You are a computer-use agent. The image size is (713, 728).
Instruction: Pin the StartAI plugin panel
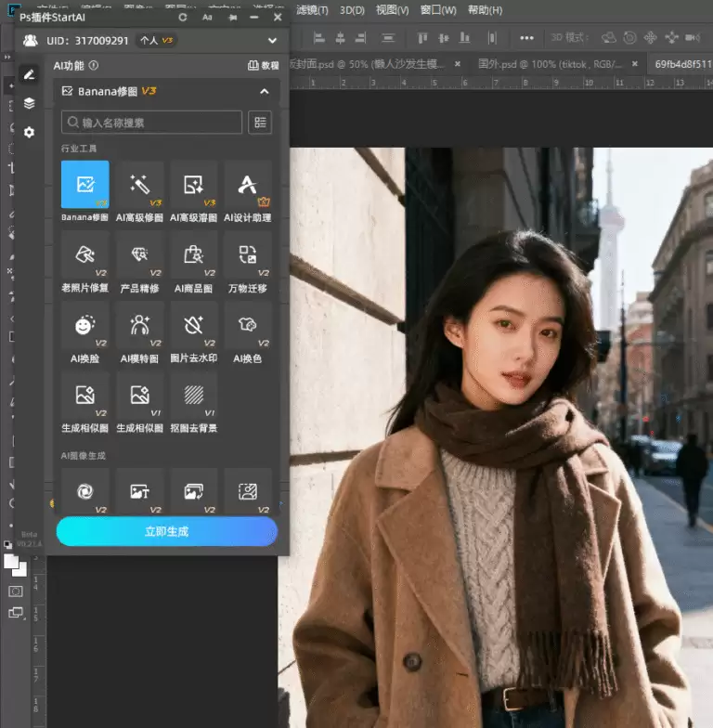tap(233, 17)
